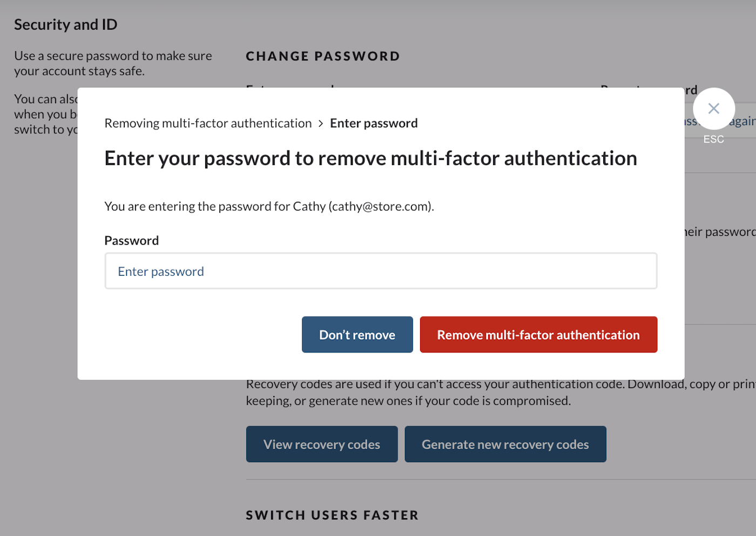Click Generate new recovery codes button
Screen dimensions: 756x536
[x=505, y=444]
